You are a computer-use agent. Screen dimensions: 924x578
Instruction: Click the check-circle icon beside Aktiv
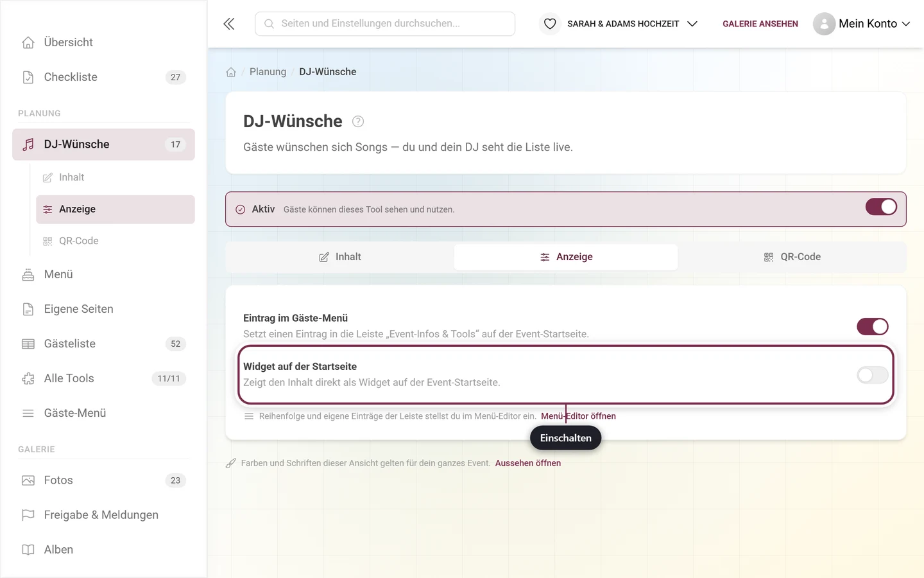[x=241, y=209]
